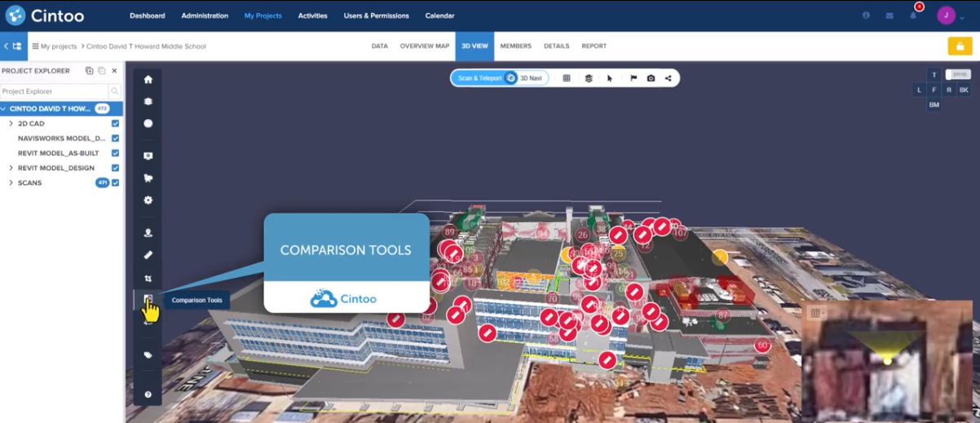Switch to the OVERVIEW MAP tab
Viewport: 980px width, 423px height.
click(424, 46)
